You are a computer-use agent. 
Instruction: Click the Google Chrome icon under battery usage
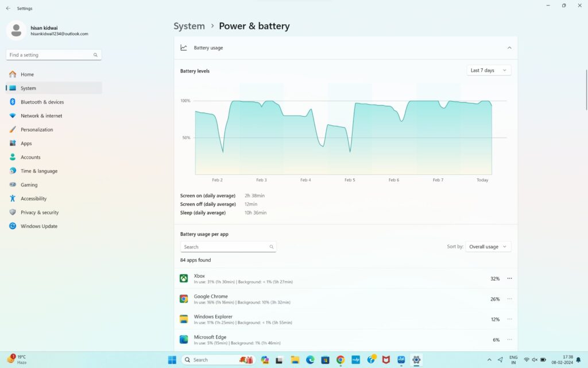(x=184, y=298)
